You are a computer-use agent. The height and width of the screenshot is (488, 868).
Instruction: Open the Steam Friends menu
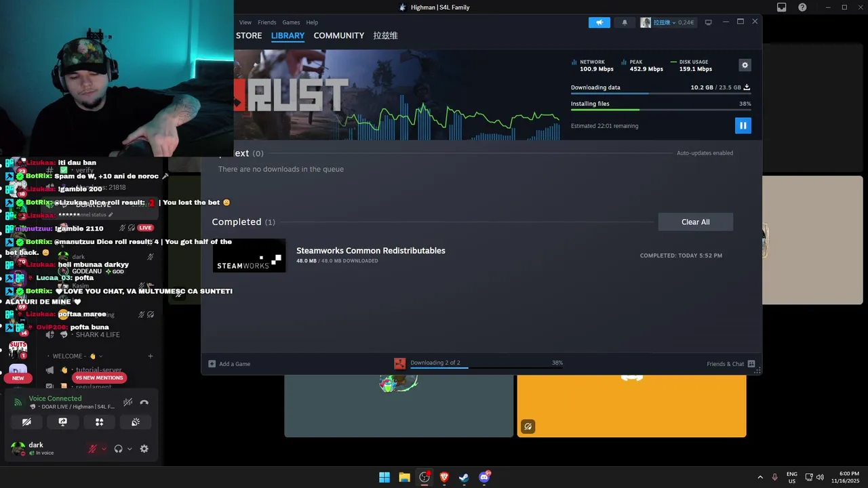tap(267, 22)
